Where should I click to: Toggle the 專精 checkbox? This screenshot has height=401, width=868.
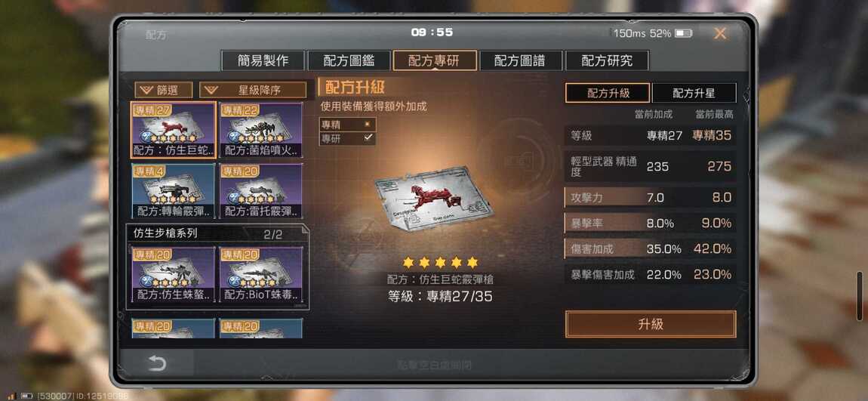click(367, 125)
